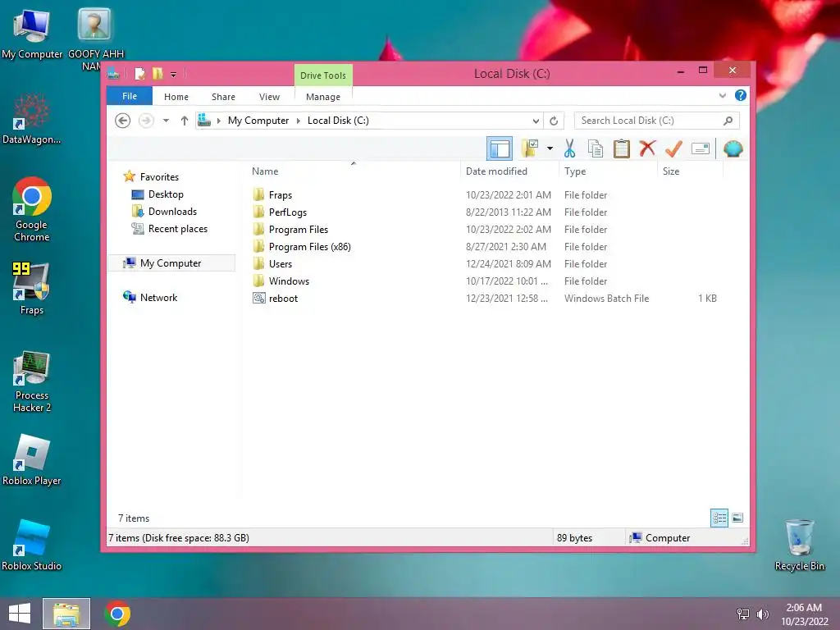The image size is (840, 630).
Task: Click the volume speaker tray icon
Action: [762, 614]
